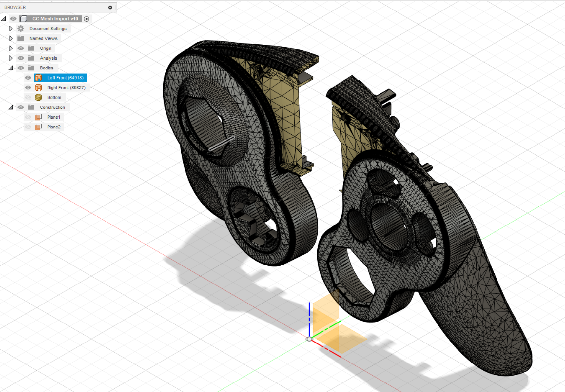Click the Document Settings gear icon
This screenshot has width=565, height=392.
[21, 29]
